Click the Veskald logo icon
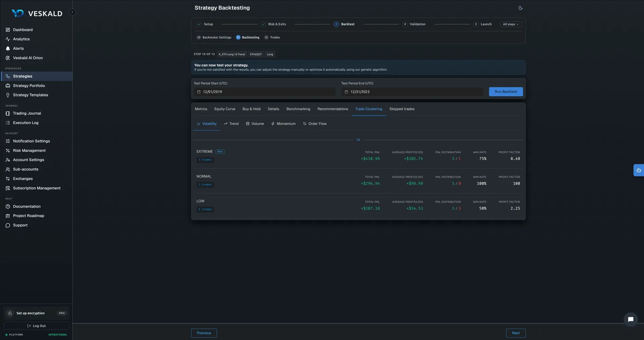Screen dimensions: 644x340 pos(18,13)
